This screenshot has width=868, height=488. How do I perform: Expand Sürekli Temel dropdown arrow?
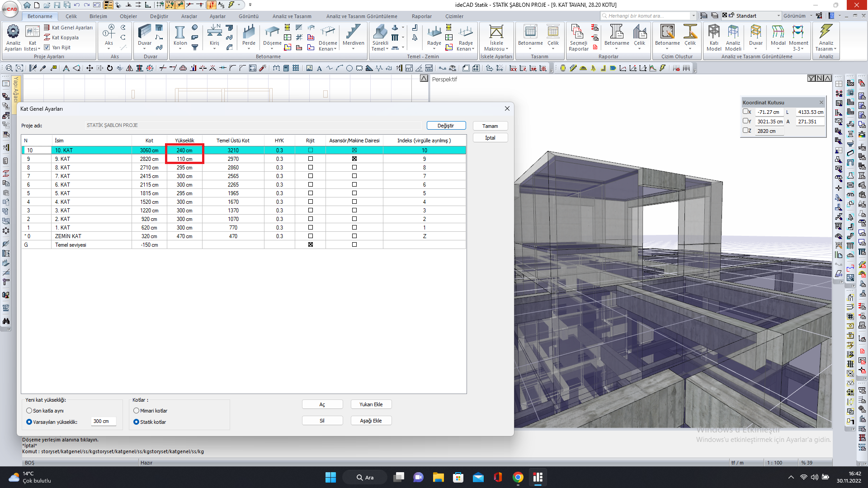(x=387, y=49)
